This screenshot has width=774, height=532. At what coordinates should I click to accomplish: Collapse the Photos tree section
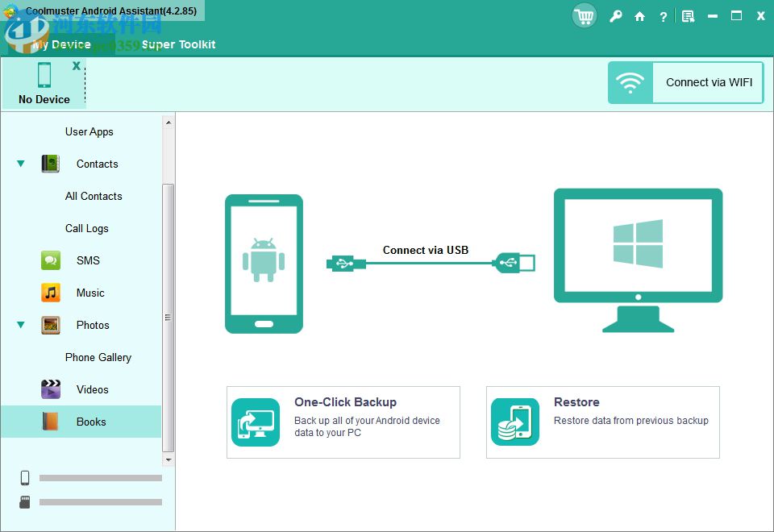(x=20, y=325)
